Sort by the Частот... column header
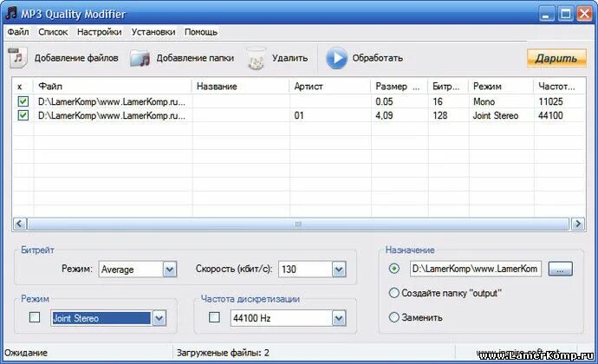The height and width of the screenshot is (364, 598). (559, 86)
